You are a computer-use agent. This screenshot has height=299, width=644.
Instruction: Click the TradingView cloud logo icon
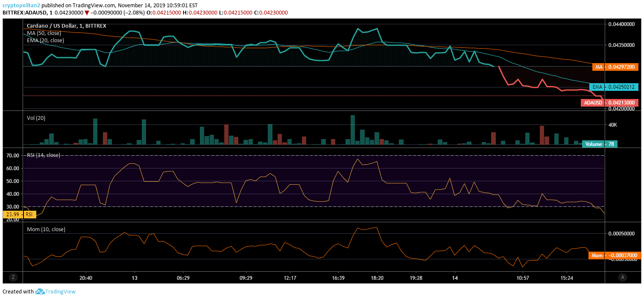40,292
